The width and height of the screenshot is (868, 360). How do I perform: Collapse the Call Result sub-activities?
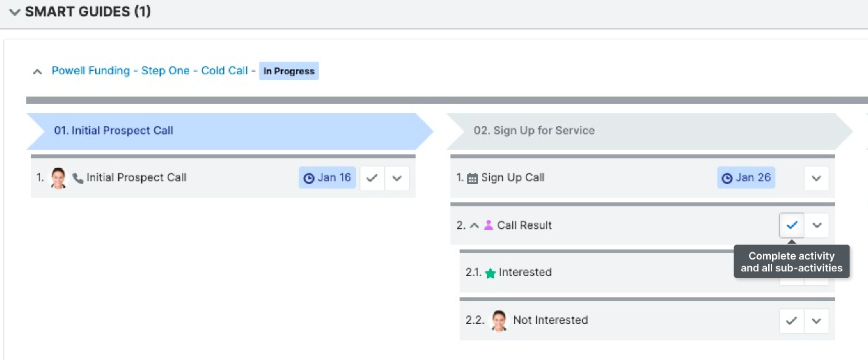[474, 225]
